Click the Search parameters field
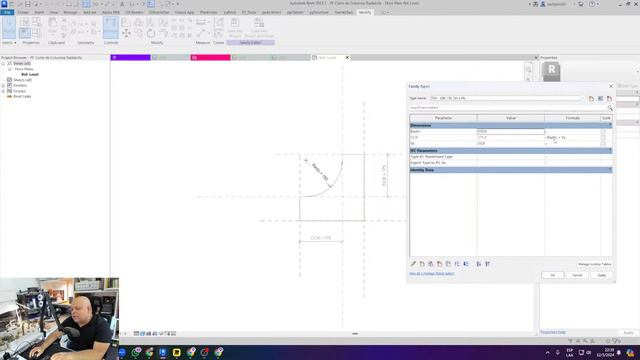 (x=508, y=108)
